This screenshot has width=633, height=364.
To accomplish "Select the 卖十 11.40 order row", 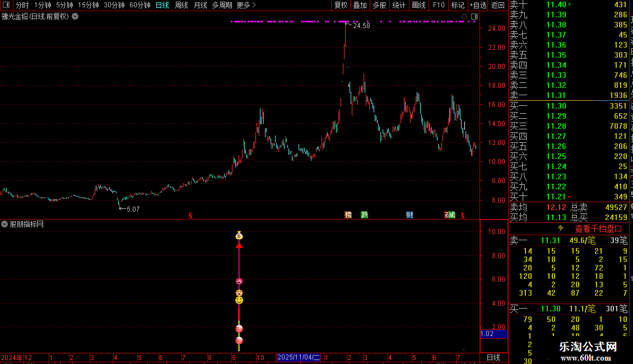I will pos(569,4).
